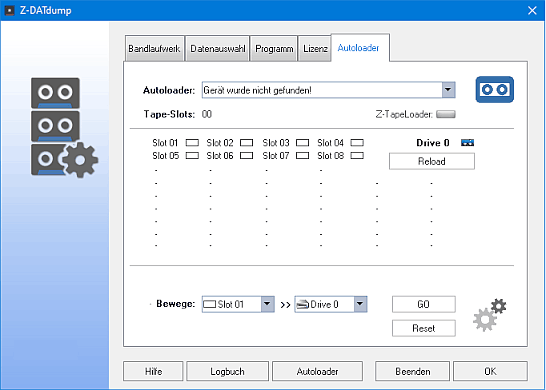Close the Z-DATdump window

532,10
